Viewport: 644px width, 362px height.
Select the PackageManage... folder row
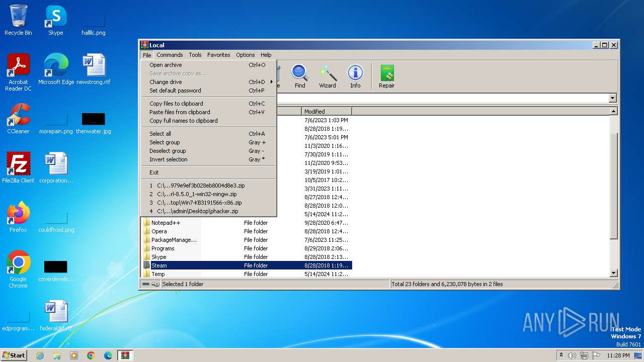pos(247,240)
